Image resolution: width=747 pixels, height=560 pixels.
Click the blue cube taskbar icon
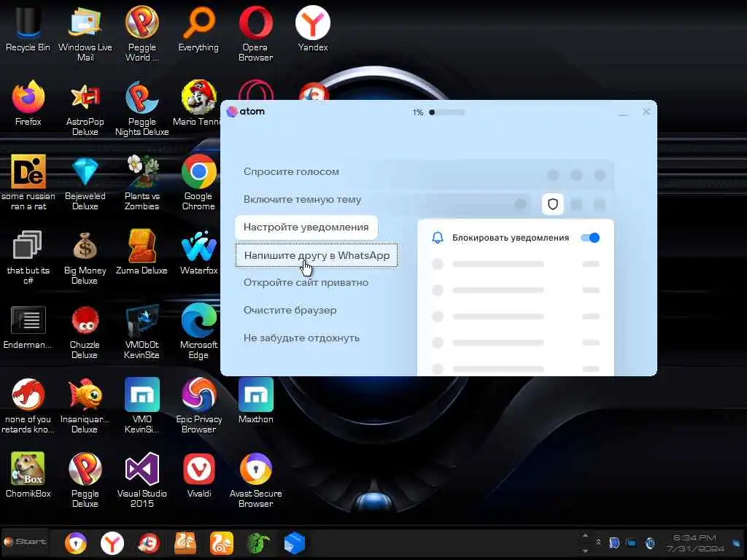pyautogui.click(x=295, y=542)
